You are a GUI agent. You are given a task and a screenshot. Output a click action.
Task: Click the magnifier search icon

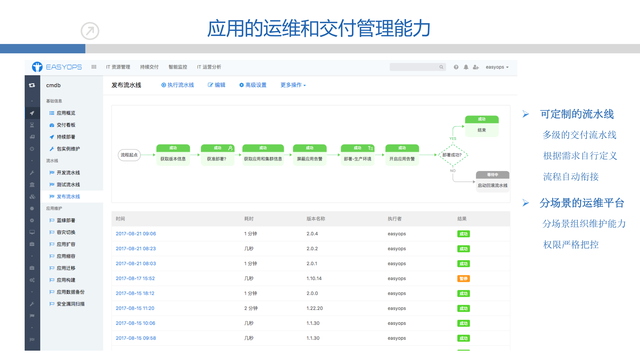(441, 67)
